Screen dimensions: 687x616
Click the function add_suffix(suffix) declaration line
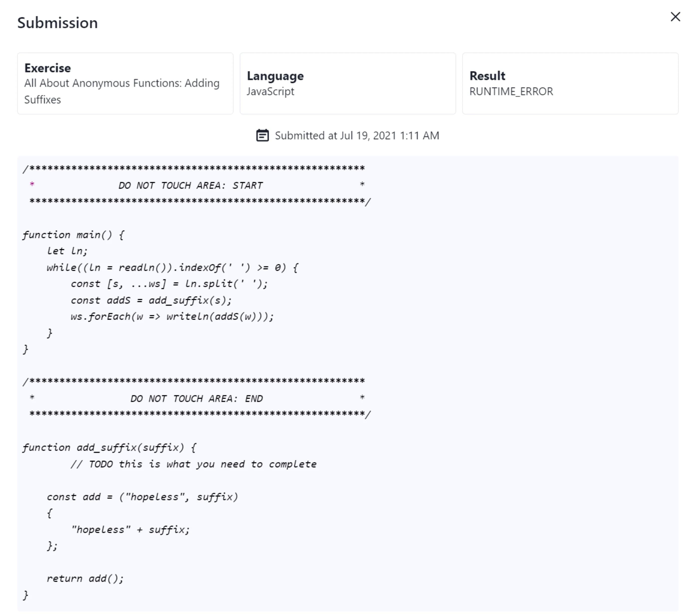click(109, 447)
